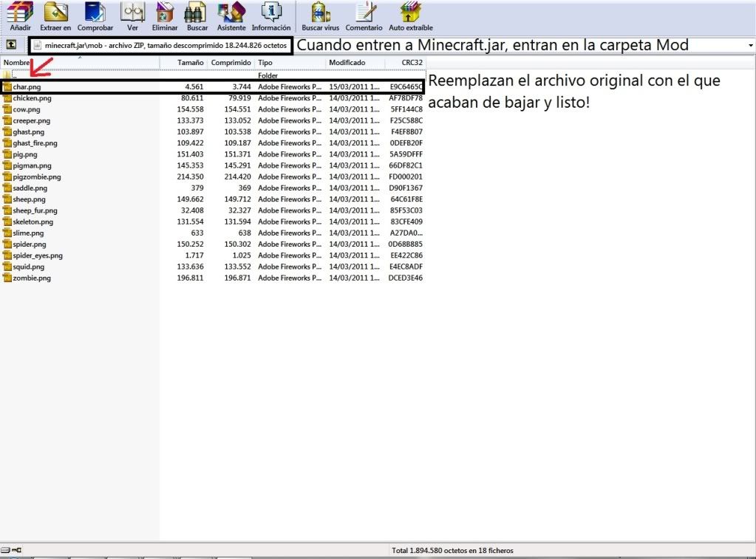Image resolution: width=756 pixels, height=559 pixels.
Task: Click the Añadir toolbar icon
Action: [x=20, y=16]
